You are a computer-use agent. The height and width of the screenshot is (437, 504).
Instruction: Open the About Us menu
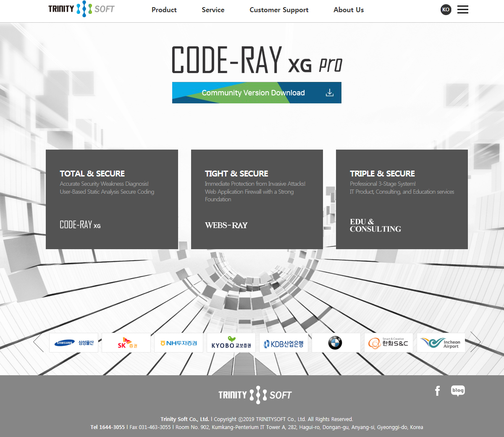(x=349, y=10)
